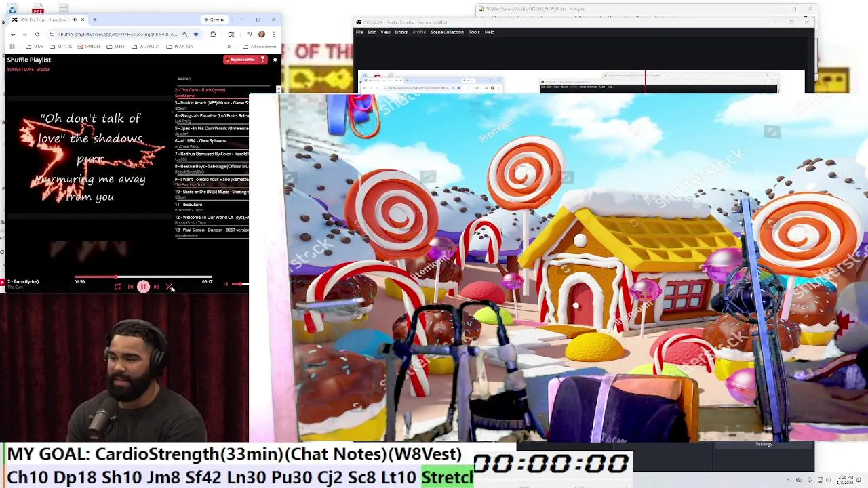Click the Shuffle Playlist title
Viewport: 868px width, 488px height.
[x=29, y=60]
